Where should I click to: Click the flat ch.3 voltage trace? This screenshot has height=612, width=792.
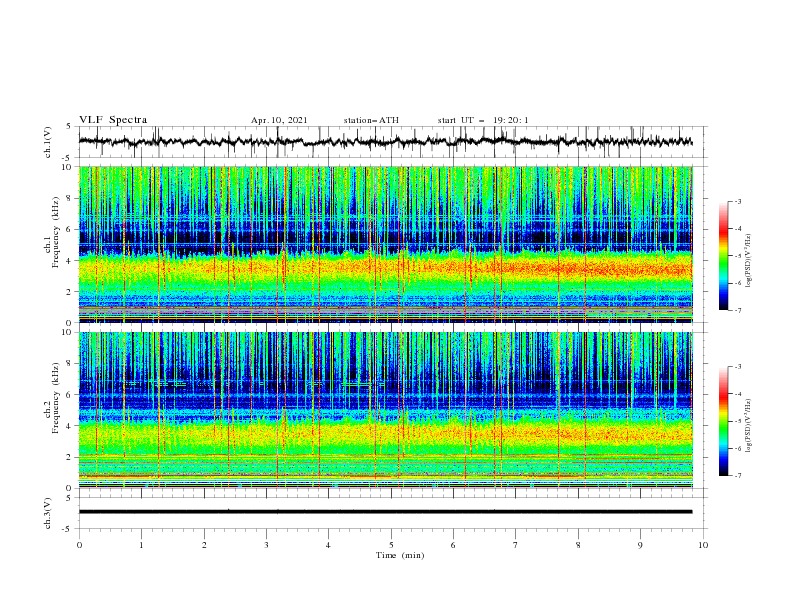(x=385, y=512)
